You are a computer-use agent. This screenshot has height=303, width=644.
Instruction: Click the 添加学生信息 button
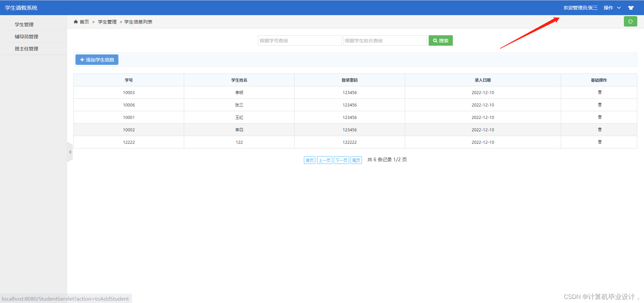click(97, 59)
